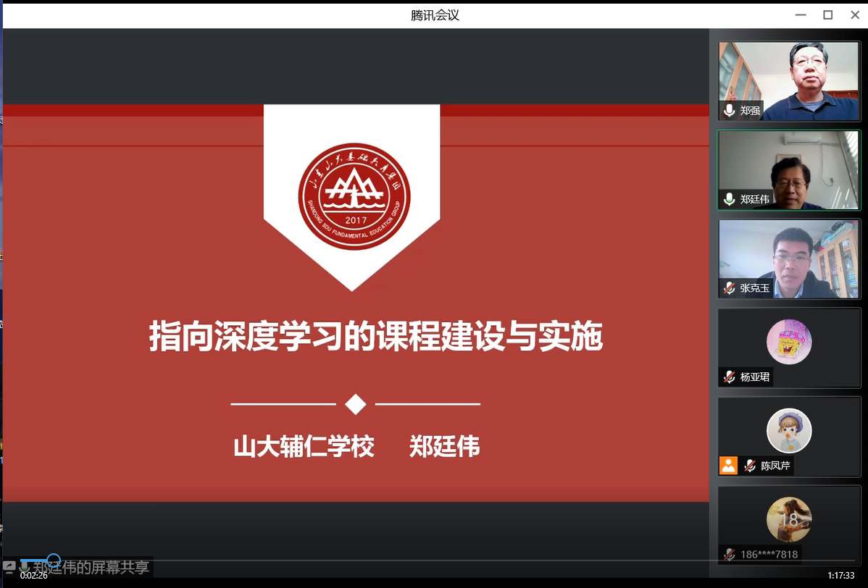Click the cartoon girl avatar of 陈凤芹
868x588 pixels.
tap(788, 431)
